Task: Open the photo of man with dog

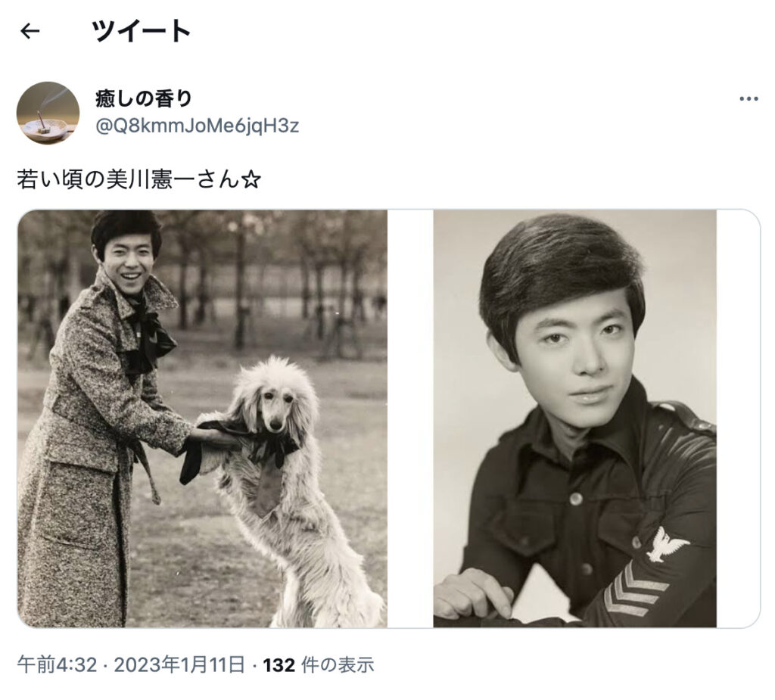Action: click(203, 418)
